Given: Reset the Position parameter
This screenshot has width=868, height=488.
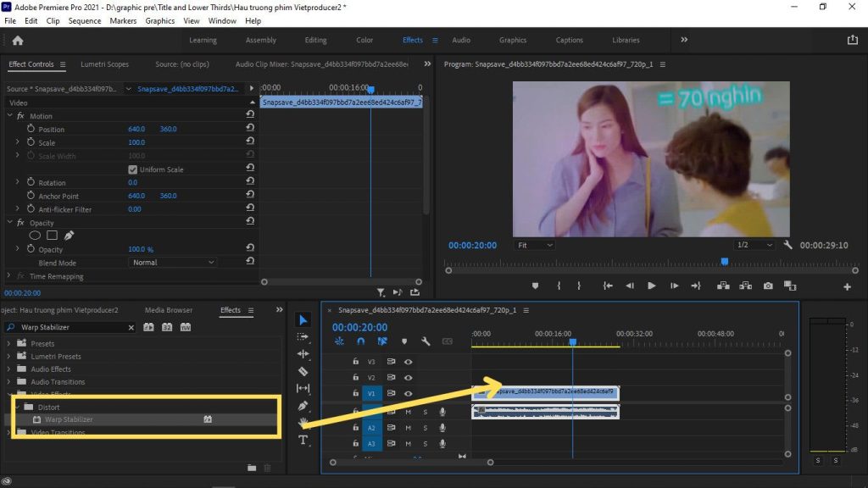Looking at the screenshot, I should click(250, 129).
